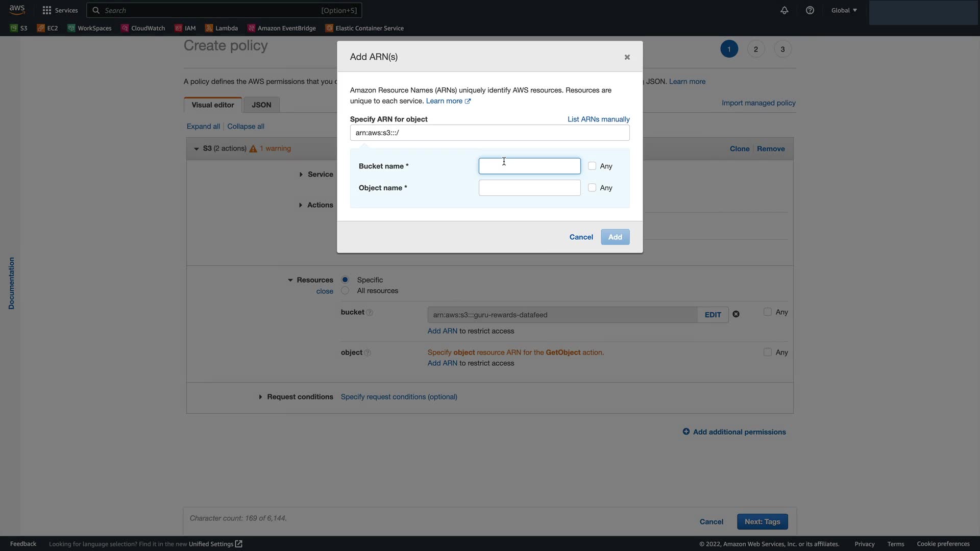This screenshot has width=980, height=551.
Task: Remove bucket ARN with the x icon
Action: coord(736,314)
